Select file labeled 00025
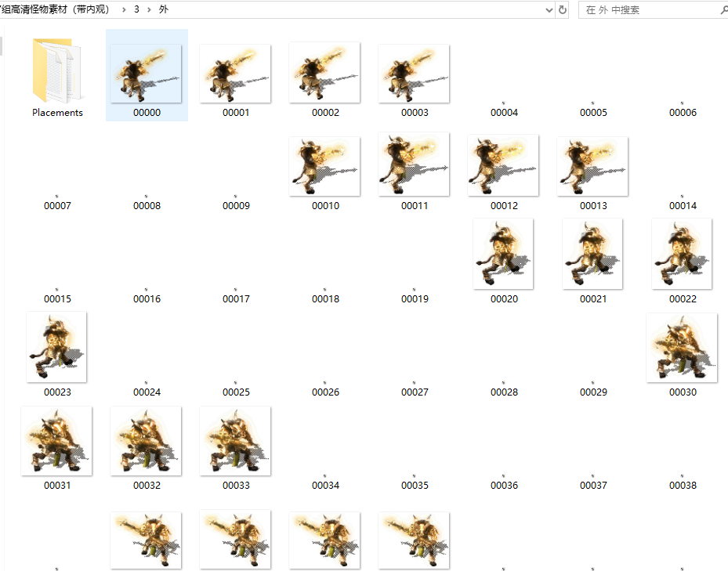The image size is (728, 571). pos(237,392)
